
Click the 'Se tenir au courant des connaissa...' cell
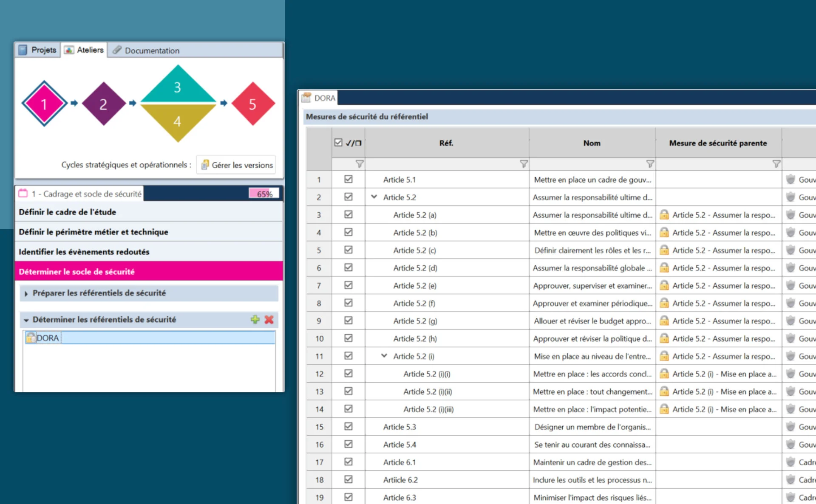click(x=592, y=445)
